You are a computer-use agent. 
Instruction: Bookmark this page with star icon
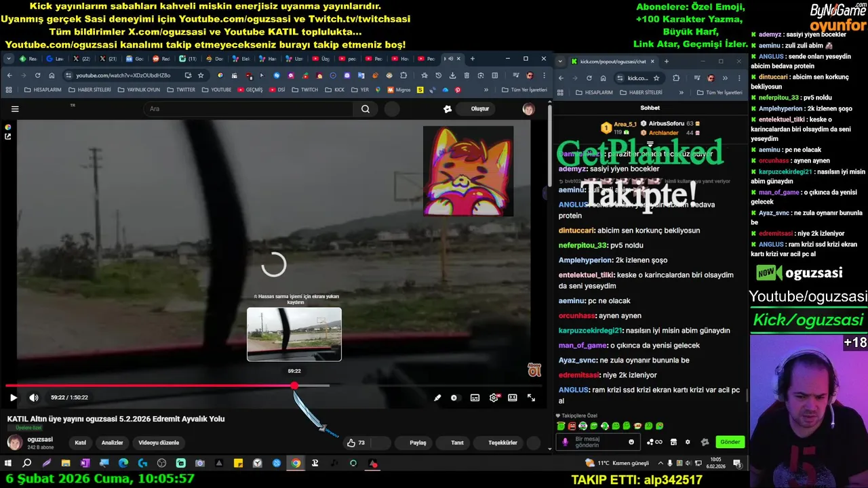click(201, 75)
